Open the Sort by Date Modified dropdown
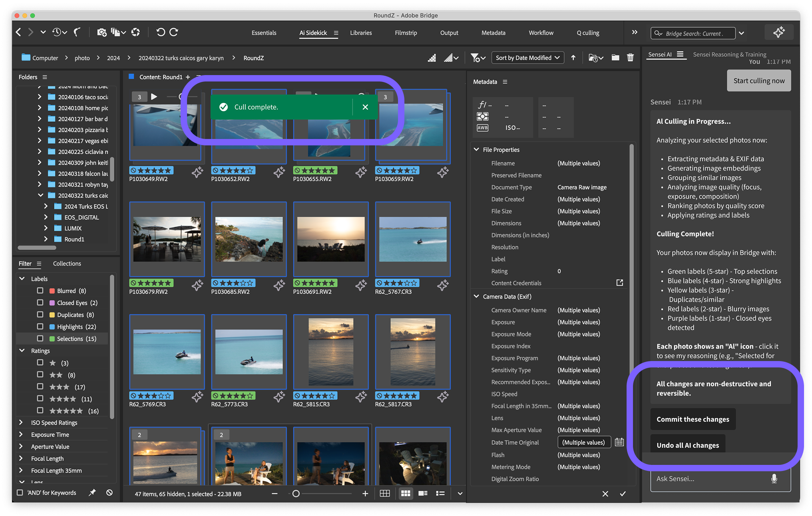This screenshot has height=516, width=812. pyautogui.click(x=527, y=58)
